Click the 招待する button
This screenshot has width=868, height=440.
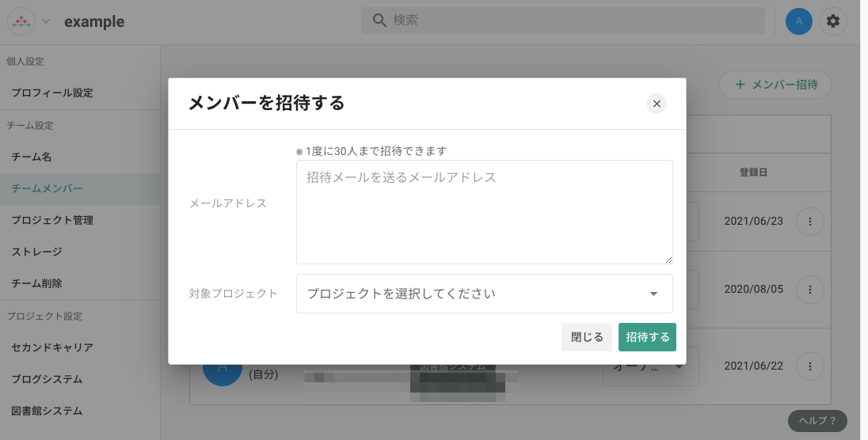647,337
